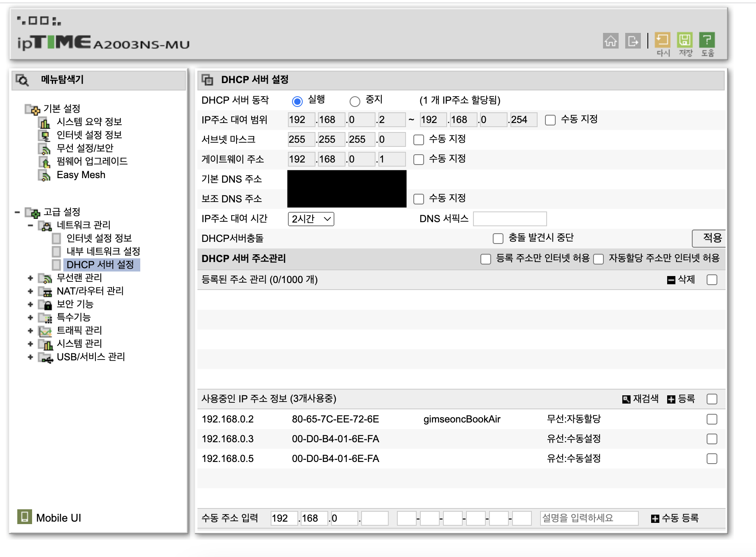Expand the 무선랜 관리 tree section

30,278
